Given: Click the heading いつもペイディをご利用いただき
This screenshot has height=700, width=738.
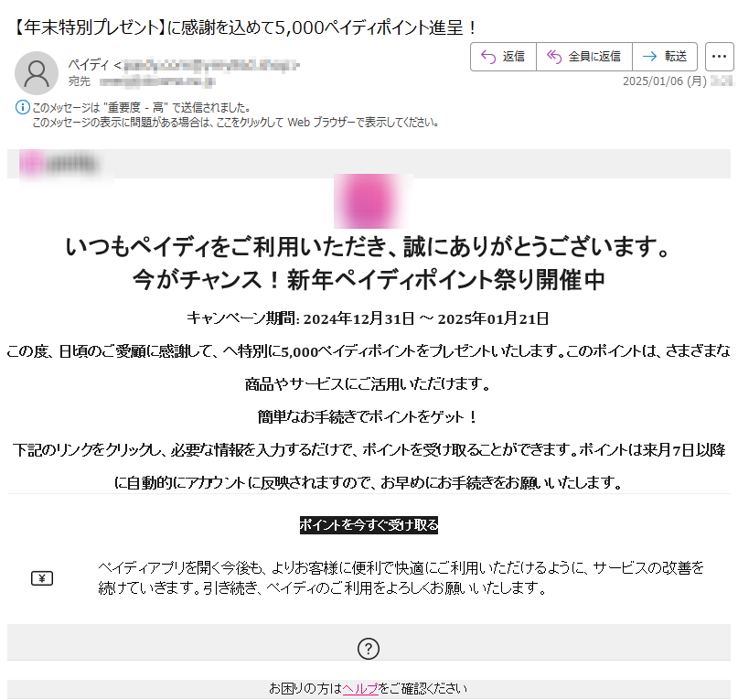Looking at the screenshot, I should pos(369,247).
